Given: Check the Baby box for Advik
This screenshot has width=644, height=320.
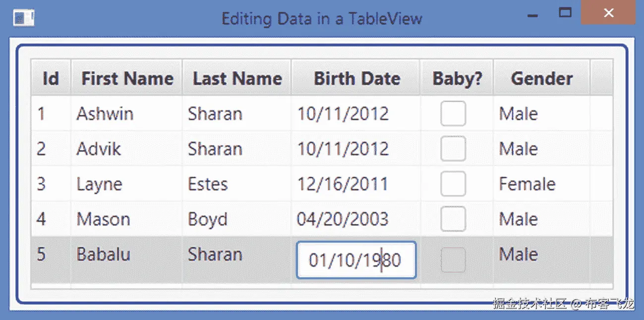Looking at the screenshot, I should point(453,149).
